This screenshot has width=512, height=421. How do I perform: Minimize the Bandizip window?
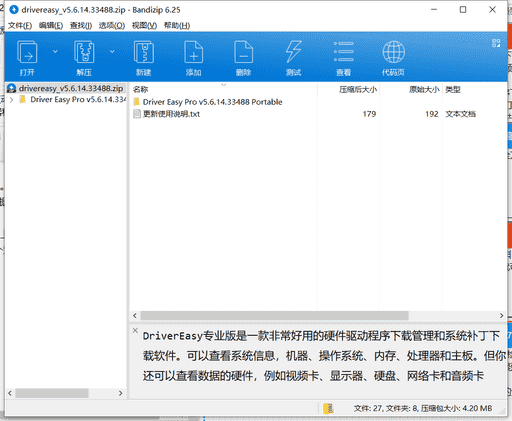click(x=434, y=10)
